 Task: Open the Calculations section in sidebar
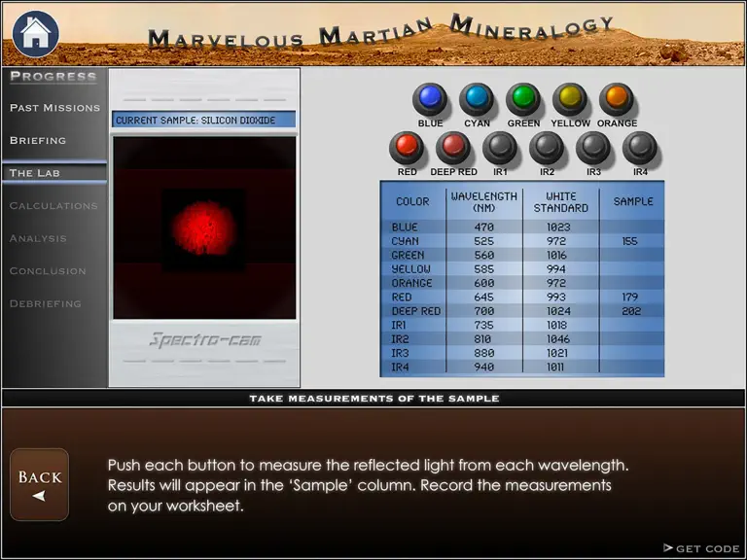53,206
